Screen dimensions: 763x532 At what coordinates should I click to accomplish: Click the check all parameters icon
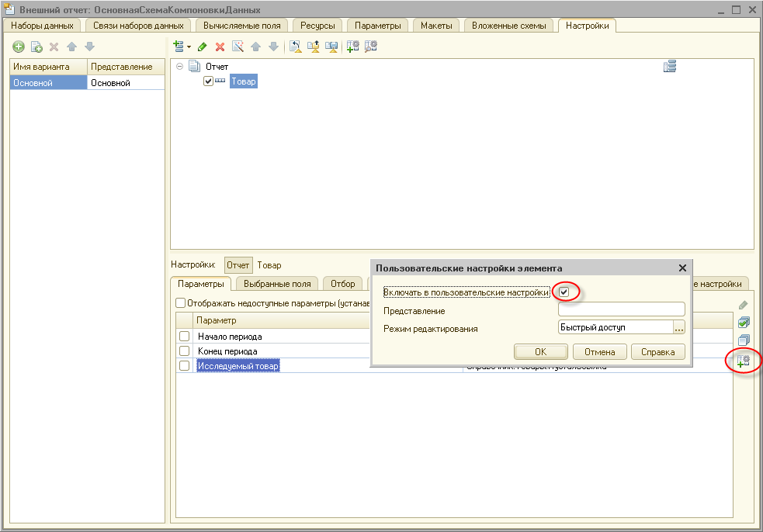point(743,323)
